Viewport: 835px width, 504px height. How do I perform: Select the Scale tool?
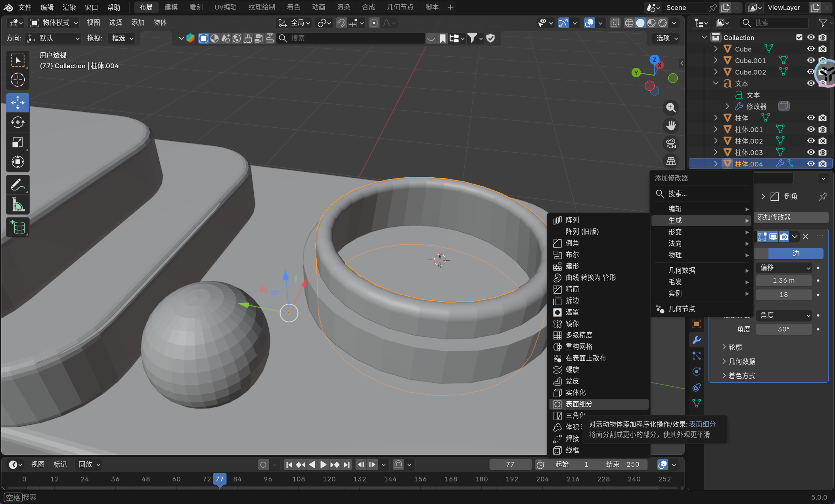coord(18,142)
